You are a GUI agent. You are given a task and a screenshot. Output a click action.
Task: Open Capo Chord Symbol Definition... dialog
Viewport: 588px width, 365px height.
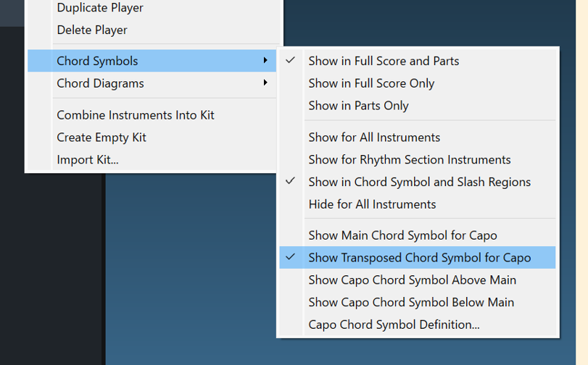(394, 325)
